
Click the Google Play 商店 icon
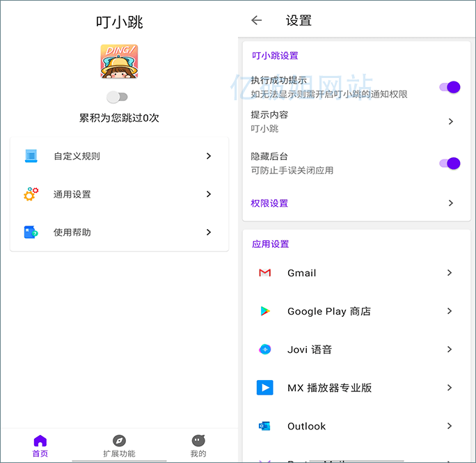point(264,311)
